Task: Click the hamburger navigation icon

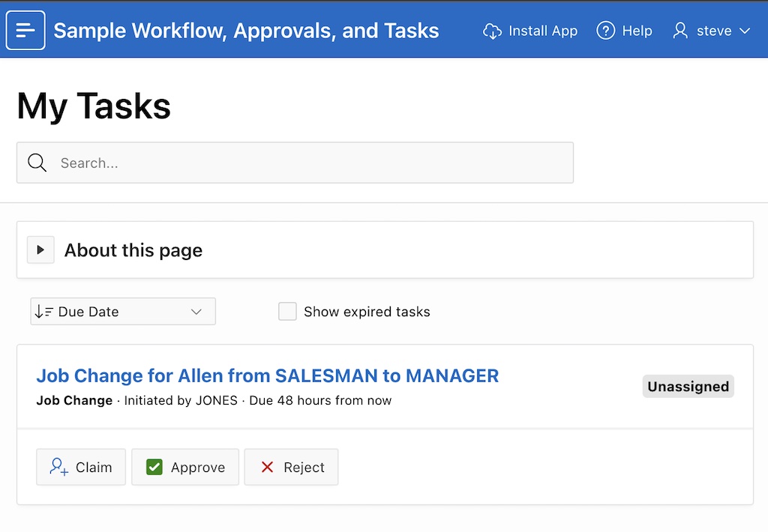Action: click(x=26, y=30)
